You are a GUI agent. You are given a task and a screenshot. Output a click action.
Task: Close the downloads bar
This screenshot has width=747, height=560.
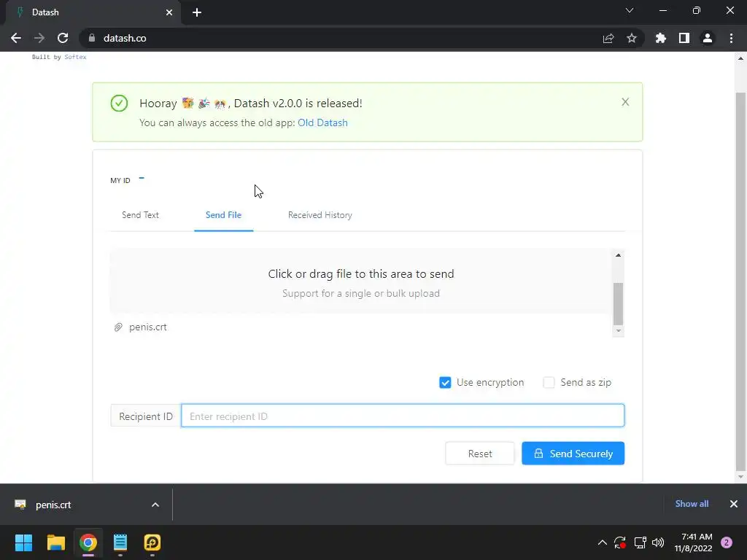click(734, 504)
